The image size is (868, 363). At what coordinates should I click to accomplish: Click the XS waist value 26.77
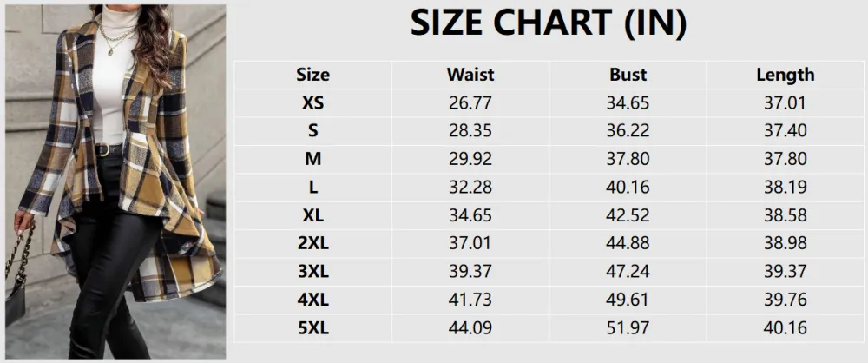pyautogui.click(x=470, y=102)
